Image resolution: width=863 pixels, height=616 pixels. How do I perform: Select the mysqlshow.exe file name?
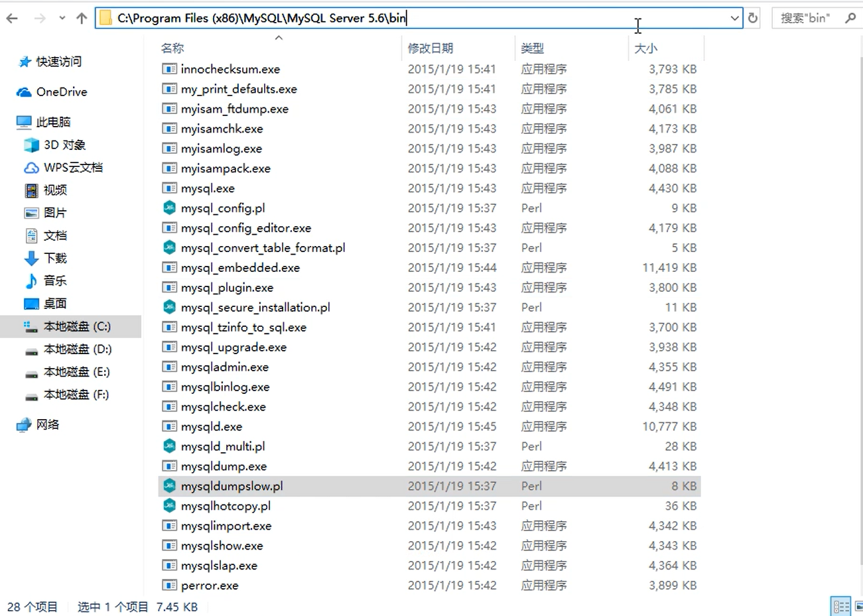click(x=222, y=546)
